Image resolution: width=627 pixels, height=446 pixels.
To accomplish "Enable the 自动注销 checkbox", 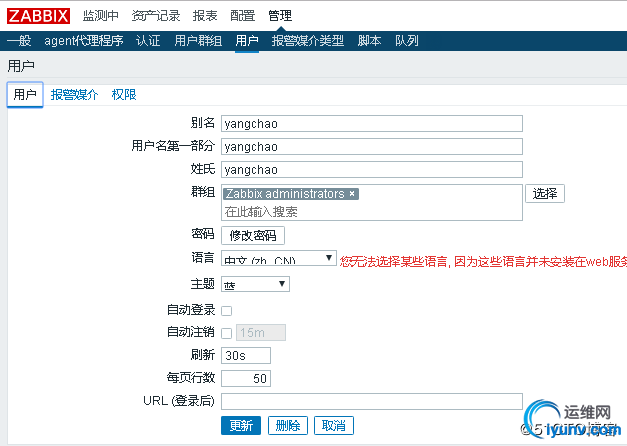I will tap(227, 333).
